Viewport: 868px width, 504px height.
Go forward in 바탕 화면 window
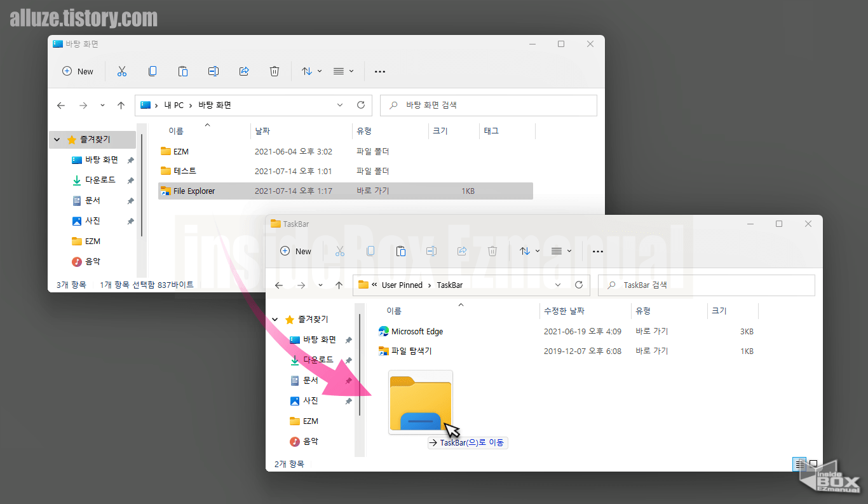pyautogui.click(x=83, y=106)
